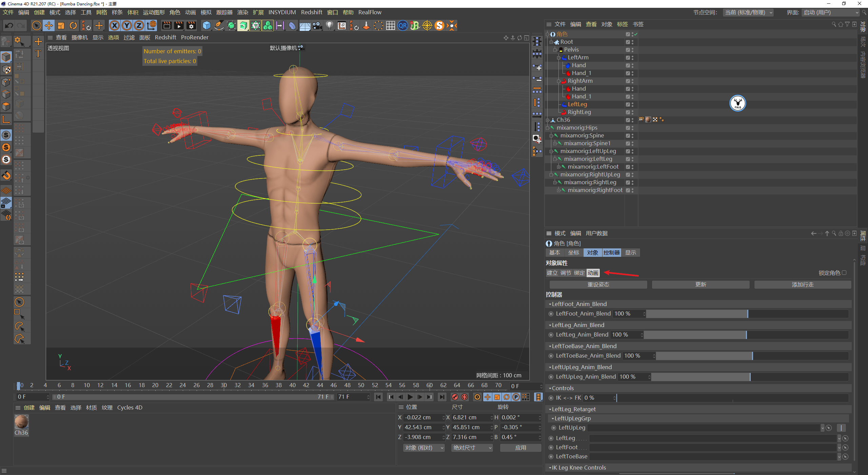Click the Render to Picture Viewer icon
This screenshot has width=868, height=475.
point(178,25)
